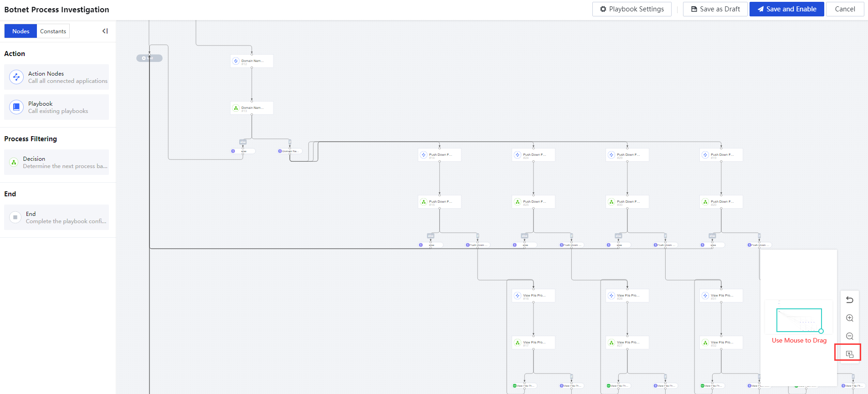Pick the Playbook node icon

pos(16,107)
